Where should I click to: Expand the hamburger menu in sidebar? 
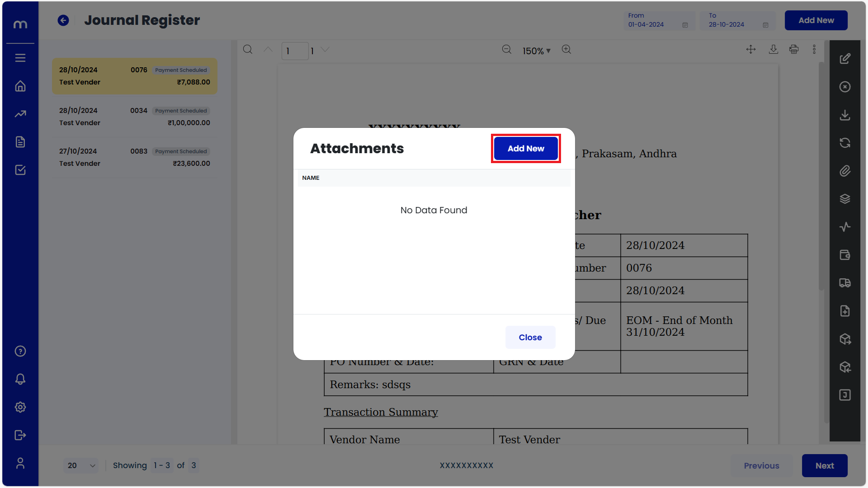[x=20, y=58]
